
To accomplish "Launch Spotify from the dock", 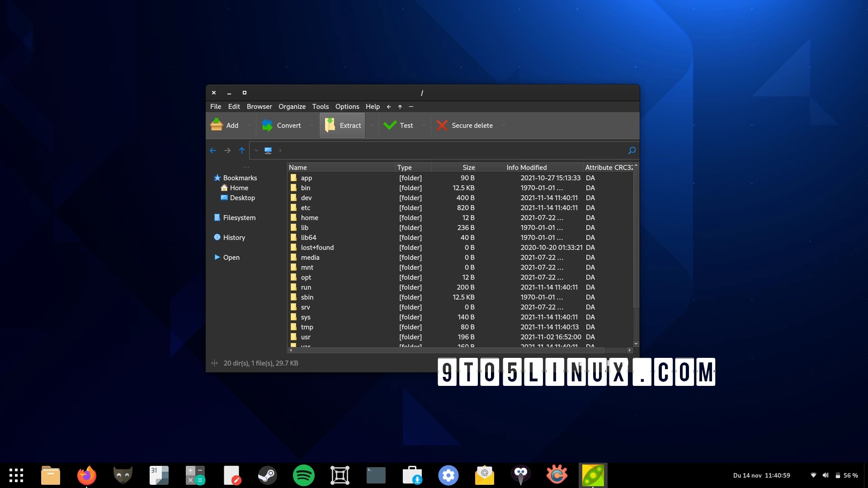I will pos(303,475).
